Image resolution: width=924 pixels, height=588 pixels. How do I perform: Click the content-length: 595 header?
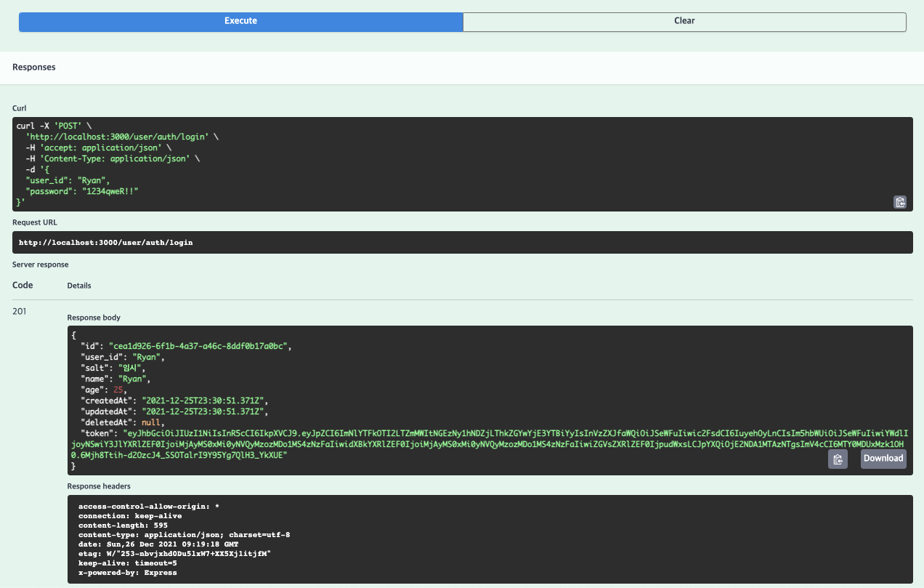click(x=123, y=525)
